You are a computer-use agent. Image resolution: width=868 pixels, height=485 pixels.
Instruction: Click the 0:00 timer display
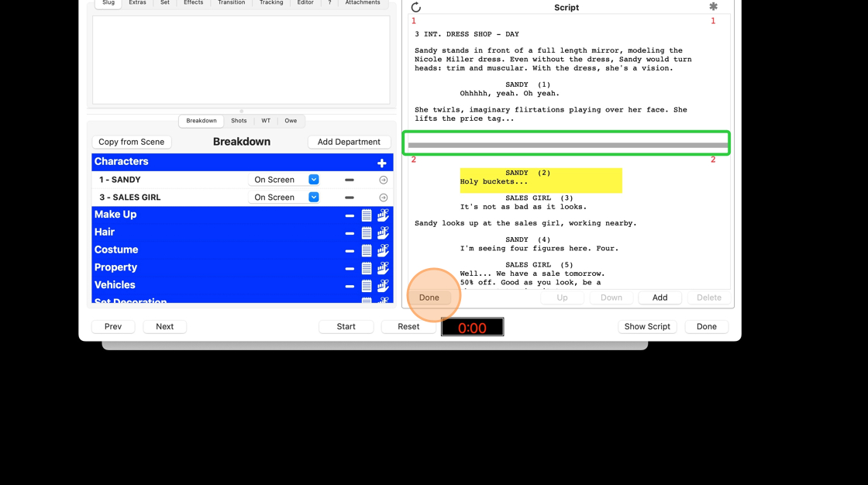click(x=472, y=327)
